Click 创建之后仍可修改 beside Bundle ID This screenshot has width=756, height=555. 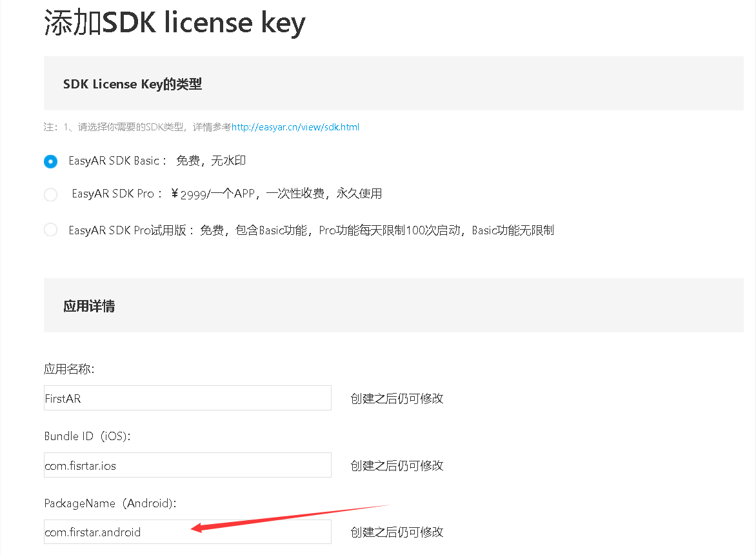[x=397, y=465]
